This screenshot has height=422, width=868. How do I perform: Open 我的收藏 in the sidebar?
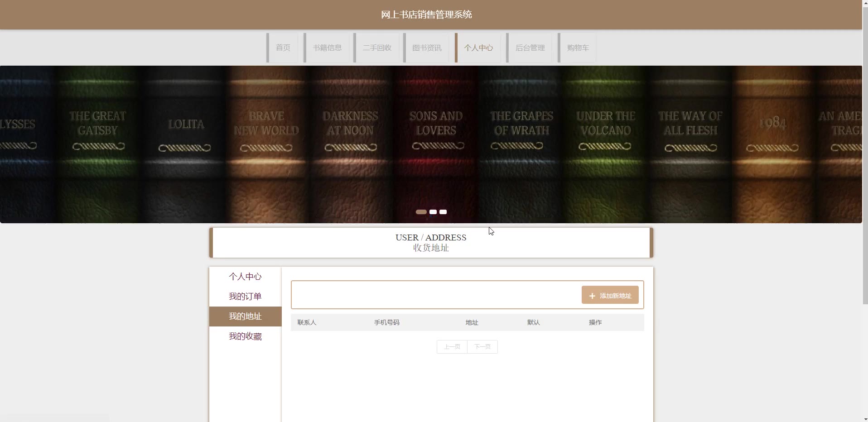point(245,336)
